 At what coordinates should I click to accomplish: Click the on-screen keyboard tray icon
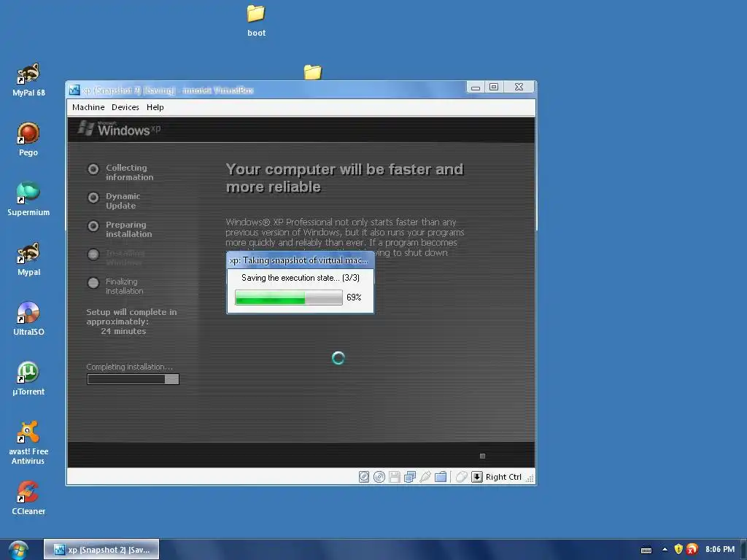pos(646,550)
